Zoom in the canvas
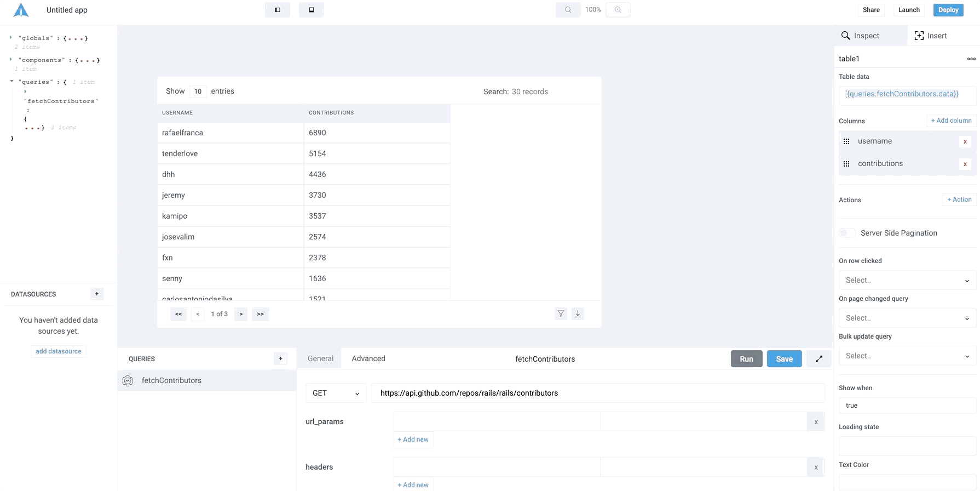The image size is (980, 491). pyautogui.click(x=618, y=10)
